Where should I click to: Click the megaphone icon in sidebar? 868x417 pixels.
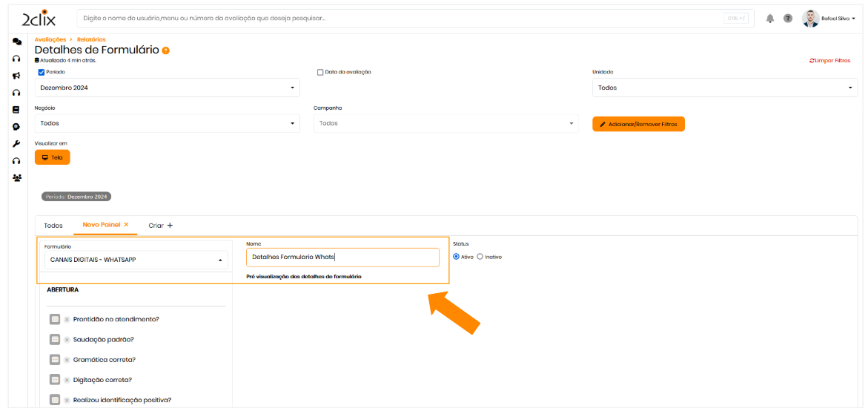pyautogui.click(x=16, y=76)
